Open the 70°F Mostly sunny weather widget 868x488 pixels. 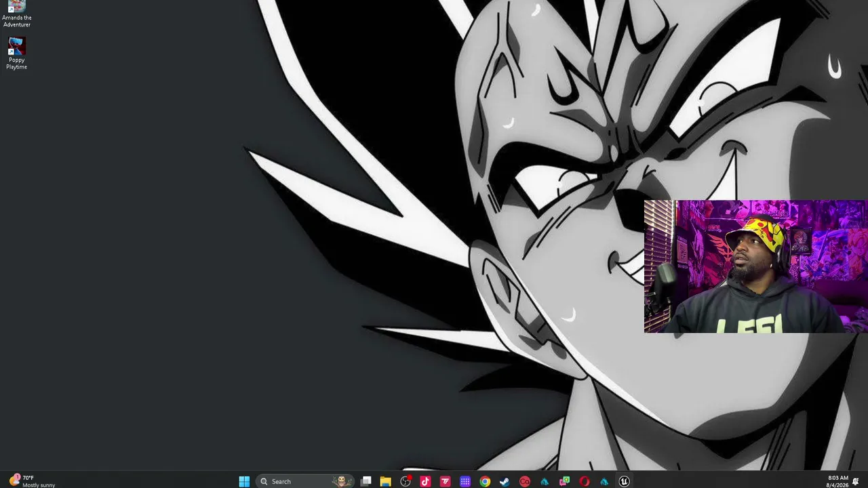pyautogui.click(x=32, y=481)
